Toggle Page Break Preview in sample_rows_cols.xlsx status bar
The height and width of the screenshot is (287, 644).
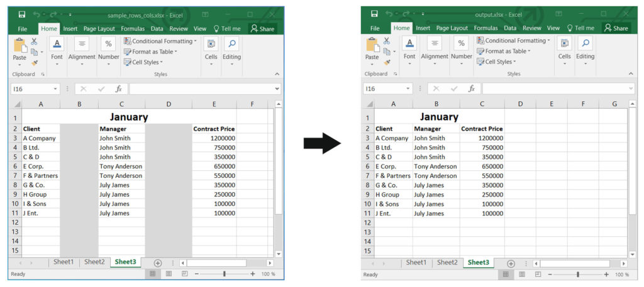[x=184, y=274]
